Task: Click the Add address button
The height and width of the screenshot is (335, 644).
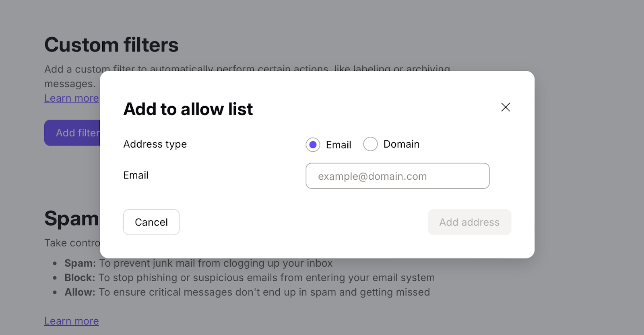Action: click(469, 222)
